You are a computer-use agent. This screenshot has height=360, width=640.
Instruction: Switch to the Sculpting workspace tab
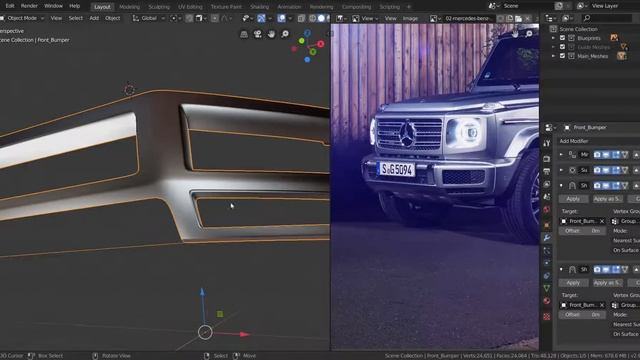[159, 7]
